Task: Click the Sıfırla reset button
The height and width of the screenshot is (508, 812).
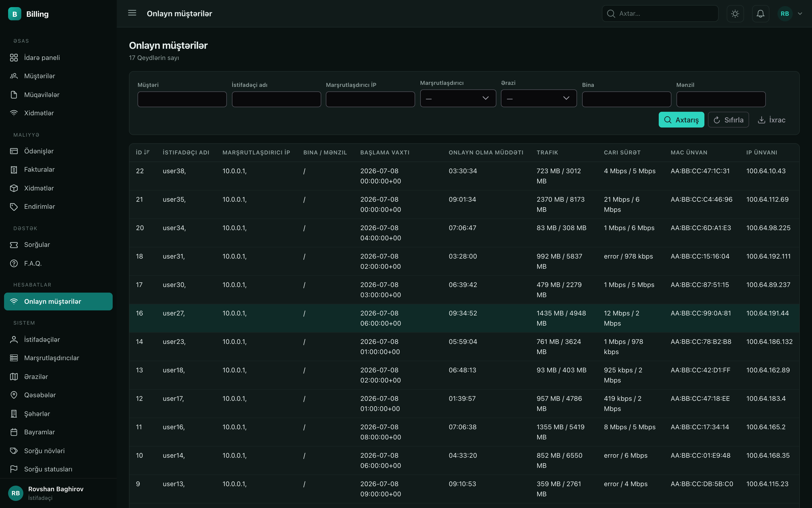Action: click(x=728, y=120)
